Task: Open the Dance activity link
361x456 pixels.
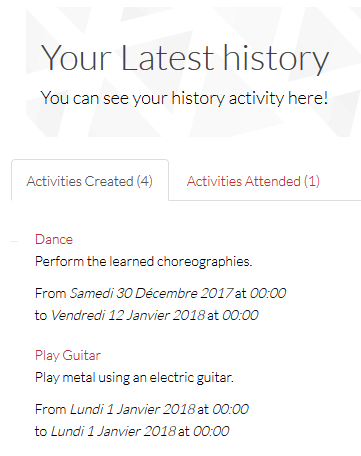Action: 54,239
